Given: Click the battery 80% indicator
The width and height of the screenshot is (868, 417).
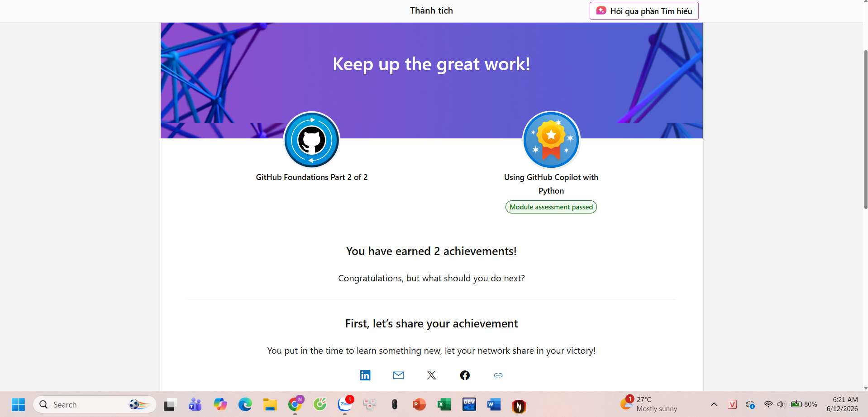Looking at the screenshot, I should coord(804,404).
